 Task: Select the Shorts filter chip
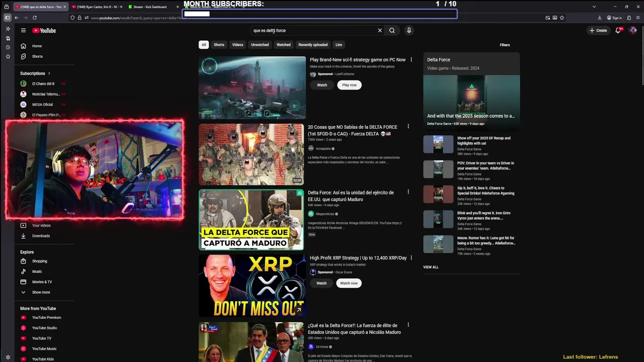[219, 45]
